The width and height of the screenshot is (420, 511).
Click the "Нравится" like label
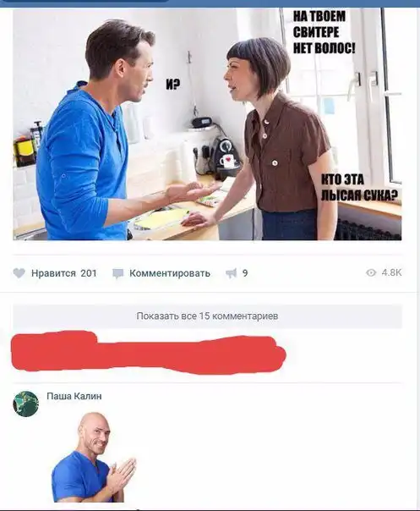53,272
